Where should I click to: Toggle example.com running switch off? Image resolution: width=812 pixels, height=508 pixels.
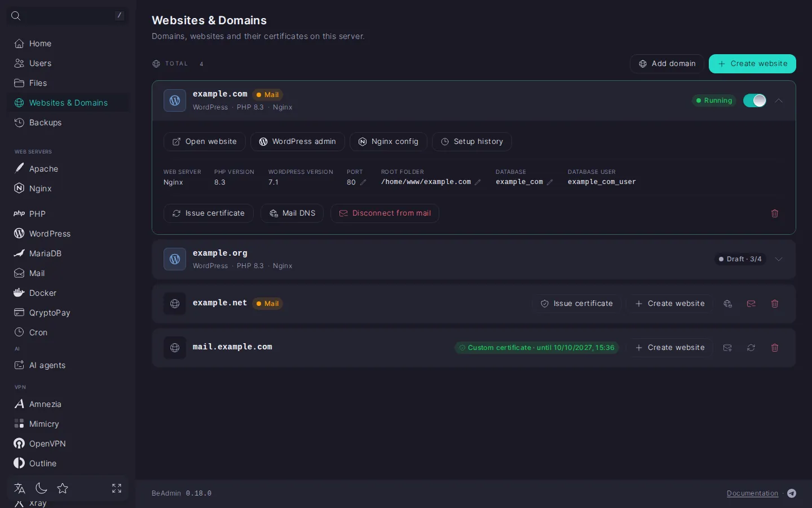[754, 100]
